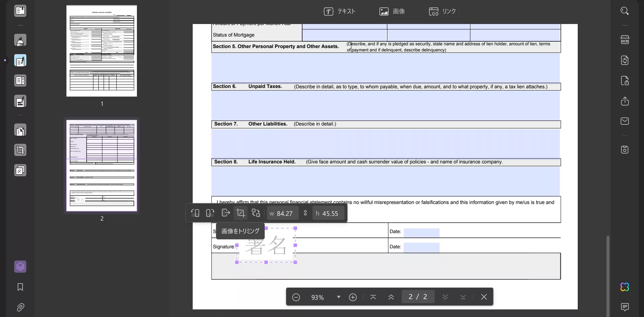This screenshot has width=644, height=317.
Task: Click the 'Status of Mortgage' label
Action: (234, 35)
